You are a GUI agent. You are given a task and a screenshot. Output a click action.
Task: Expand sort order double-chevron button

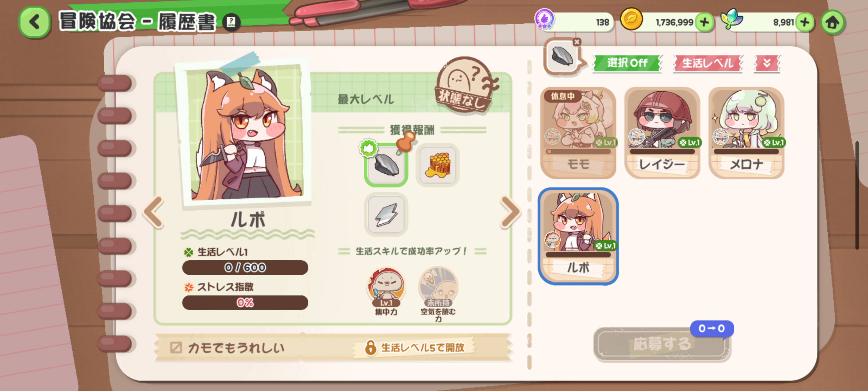pos(767,63)
